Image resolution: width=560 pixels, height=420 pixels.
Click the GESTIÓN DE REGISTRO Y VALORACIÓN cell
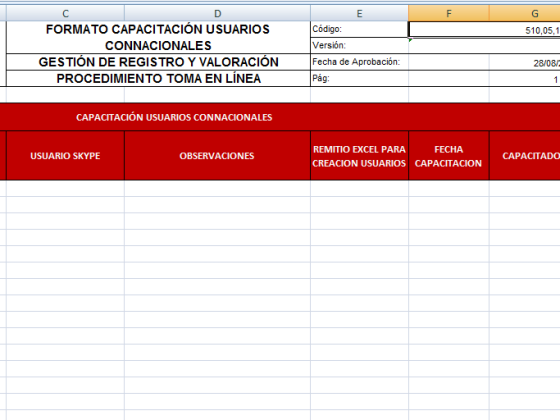coord(158,62)
